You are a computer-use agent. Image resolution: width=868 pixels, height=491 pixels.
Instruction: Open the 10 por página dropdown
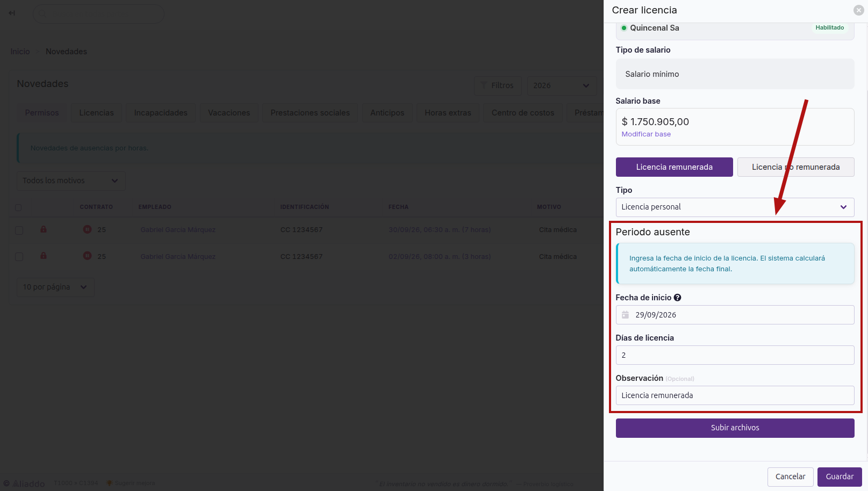tap(55, 287)
